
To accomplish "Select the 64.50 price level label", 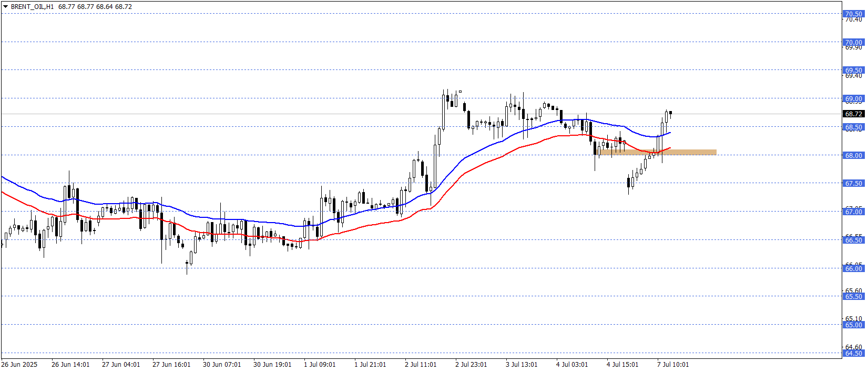I will 853,353.
